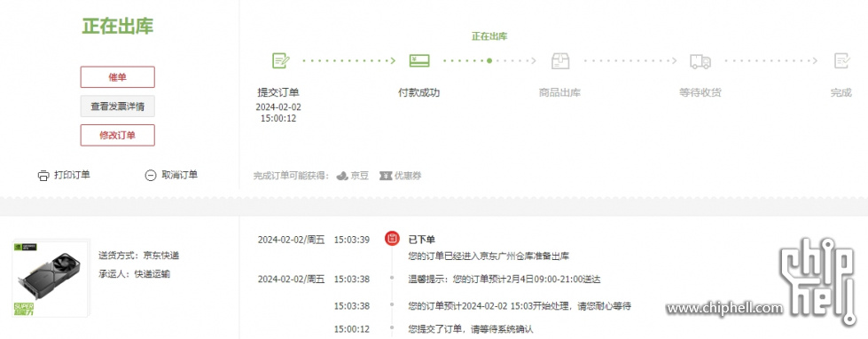Click the 15:00:12 timestamp in the tracking list
Viewport: 868px width, 339px height.
(x=351, y=329)
